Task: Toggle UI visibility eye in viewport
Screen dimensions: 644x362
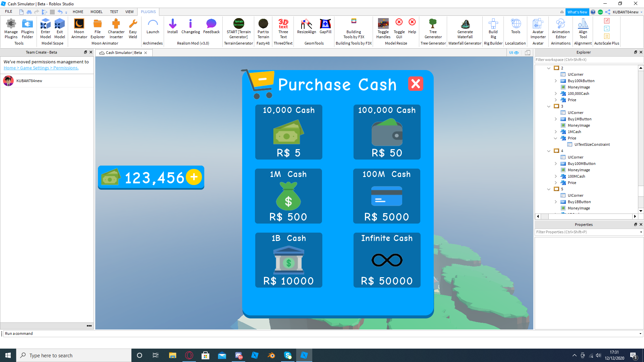Action: 514,53
